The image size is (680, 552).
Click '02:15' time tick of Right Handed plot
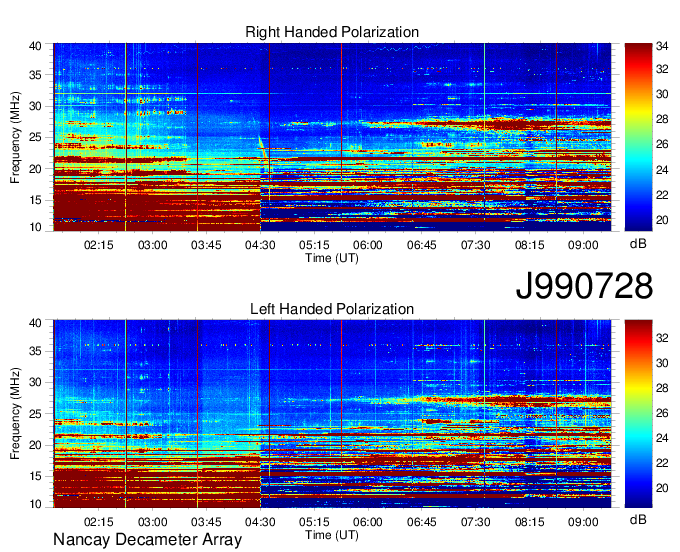tap(98, 245)
